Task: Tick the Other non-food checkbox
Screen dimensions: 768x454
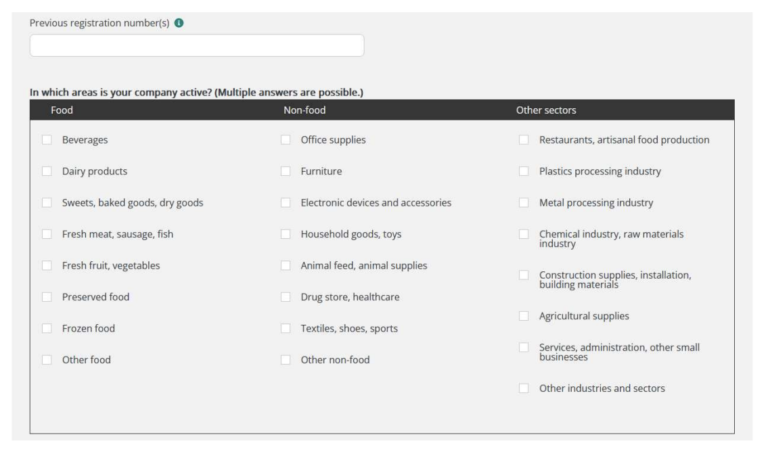Action: [286, 360]
